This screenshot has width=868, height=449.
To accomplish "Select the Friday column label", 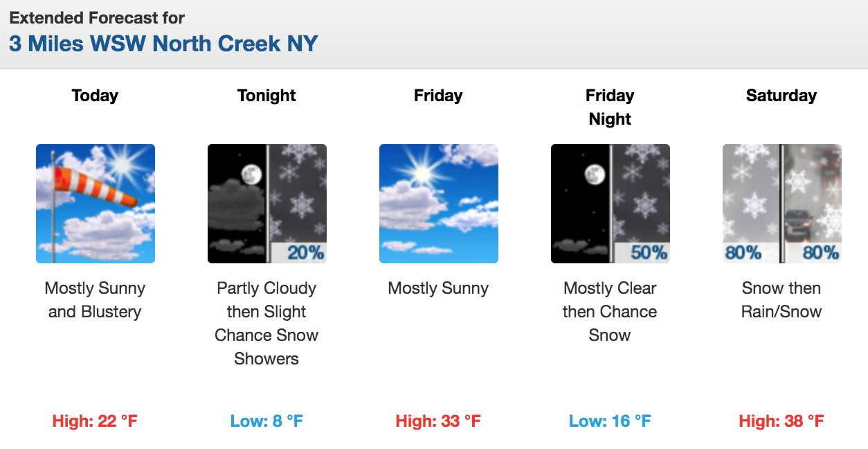I will pos(438,96).
